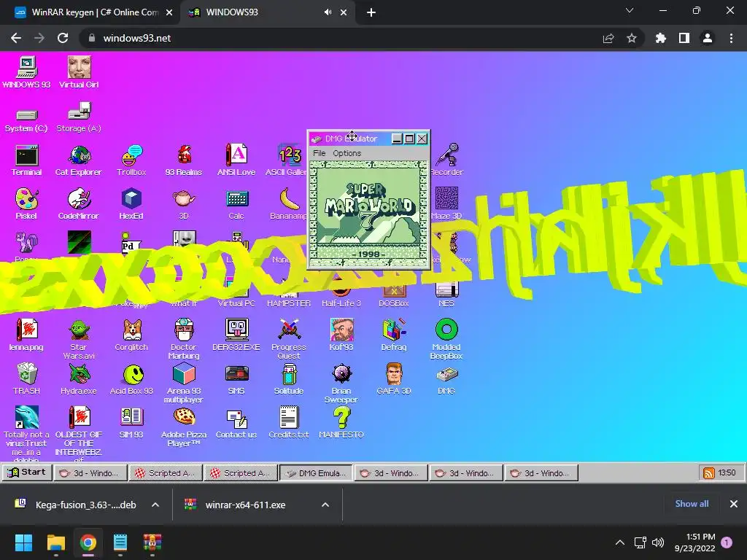The image size is (747, 560).
Task: Reload the windows93.net page
Action: click(x=63, y=38)
